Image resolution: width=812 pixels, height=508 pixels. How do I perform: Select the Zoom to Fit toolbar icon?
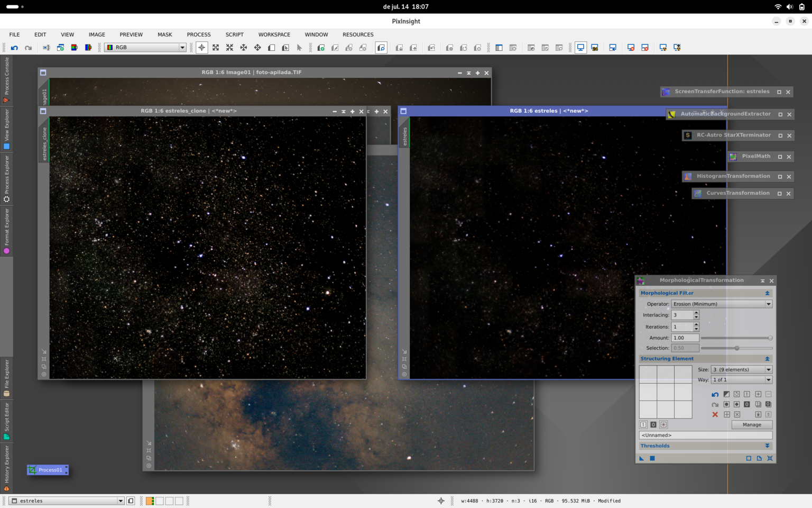pos(216,48)
